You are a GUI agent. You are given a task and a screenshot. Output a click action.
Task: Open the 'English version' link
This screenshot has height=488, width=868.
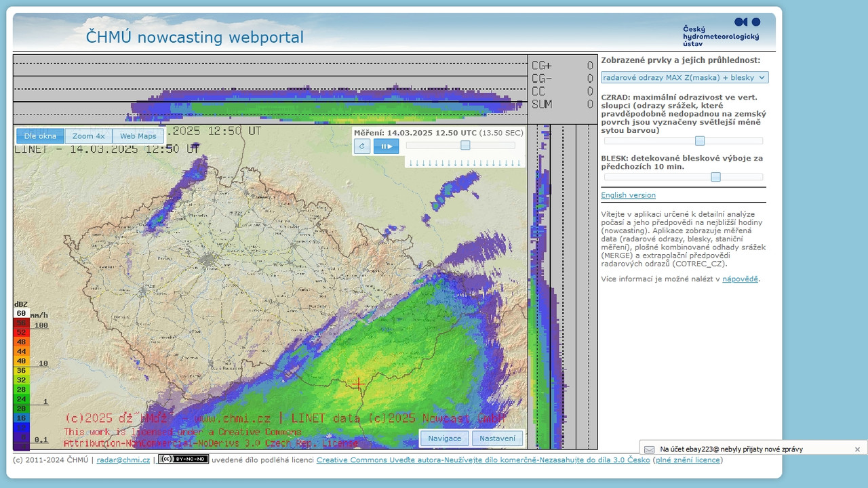(628, 195)
